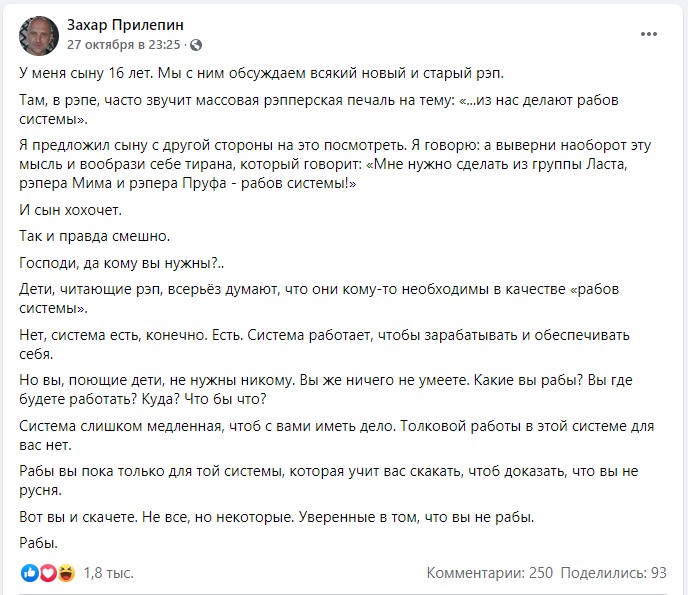
Task: Click the line starting "Вот вы и скачете"
Action: [276, 517]
